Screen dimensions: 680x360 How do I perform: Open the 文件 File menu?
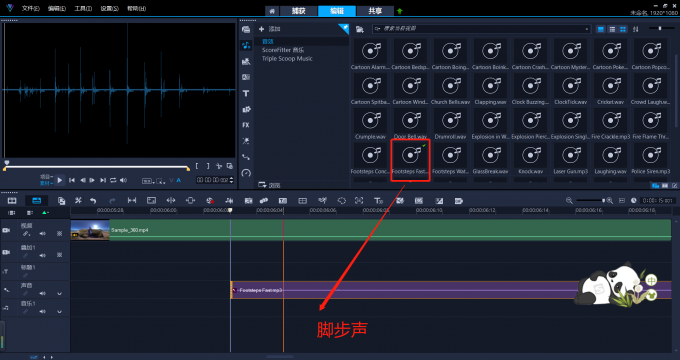point(30,8)
